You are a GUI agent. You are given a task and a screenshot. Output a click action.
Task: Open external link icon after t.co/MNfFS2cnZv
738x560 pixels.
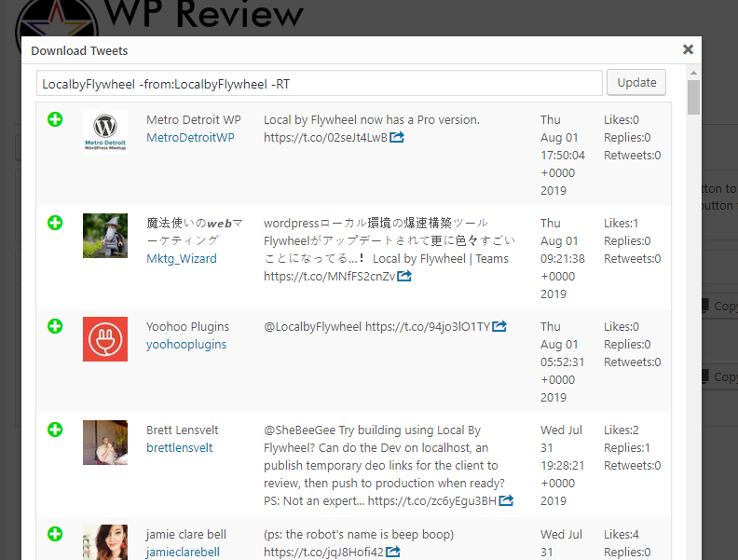tap(403, 276)
